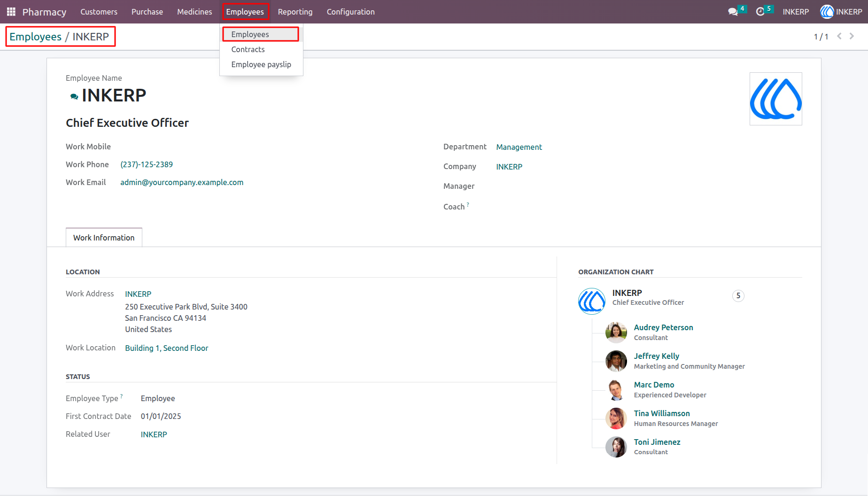Open the INKERP work address link
This screenshot has height=496, width=868.
click(x=138, y=294)
